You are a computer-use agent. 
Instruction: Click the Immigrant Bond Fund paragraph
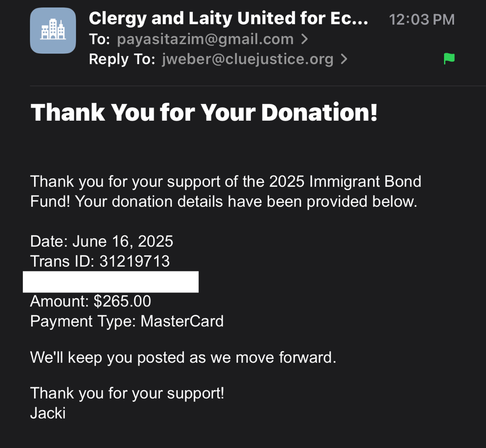[x=226, y=192]
